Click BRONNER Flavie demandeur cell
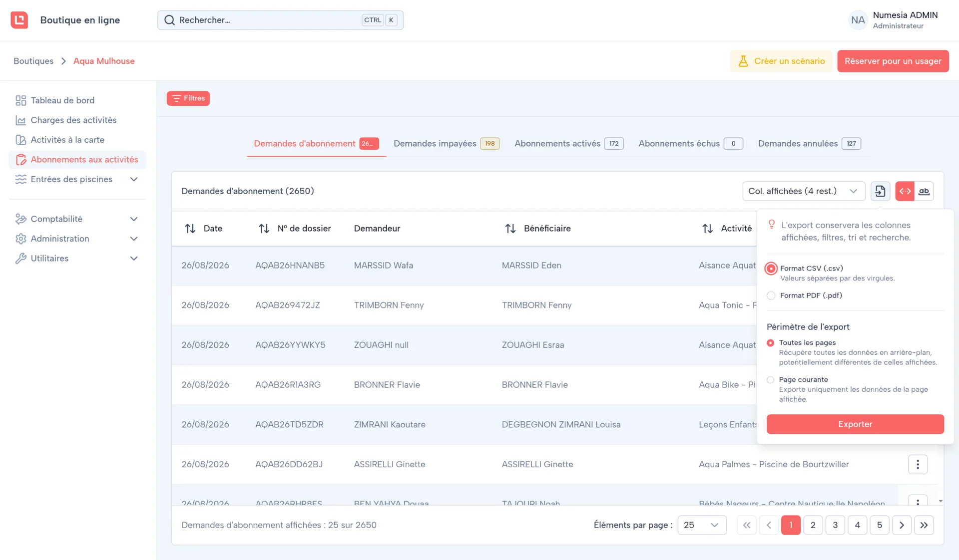The height and width of the screenshot is (560, 959). coord(387,385)
